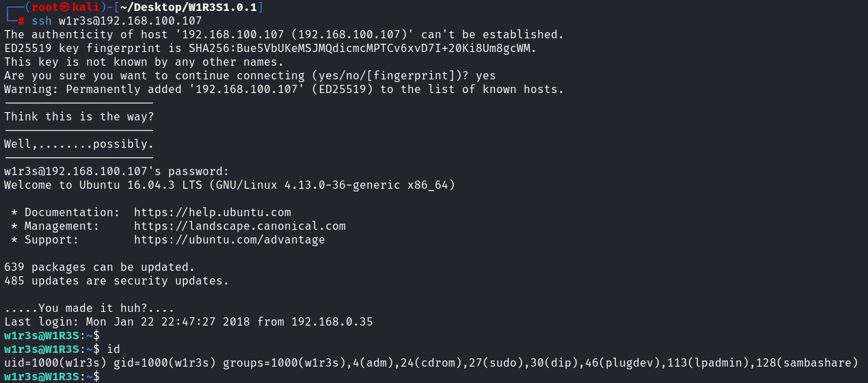Click the Welcome to Ubuntu 16.04.3 LTS line
The image size is (868, 383).
click(229, 185)
